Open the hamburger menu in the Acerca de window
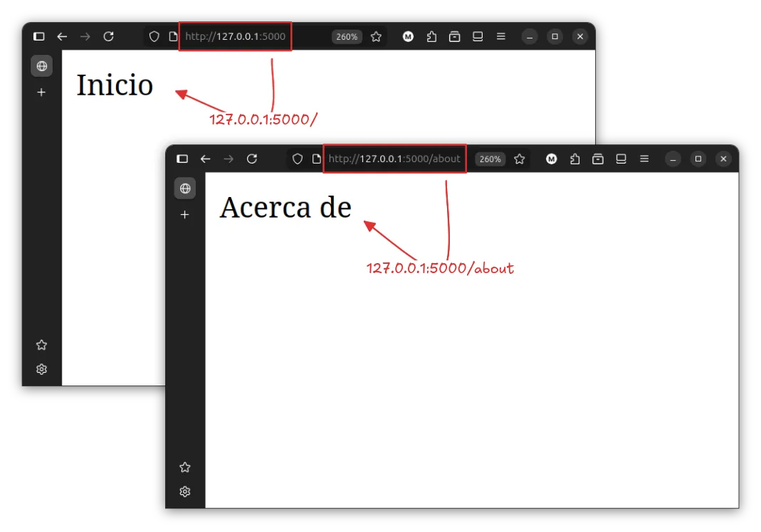761x532 pixels. pos(644,159)
